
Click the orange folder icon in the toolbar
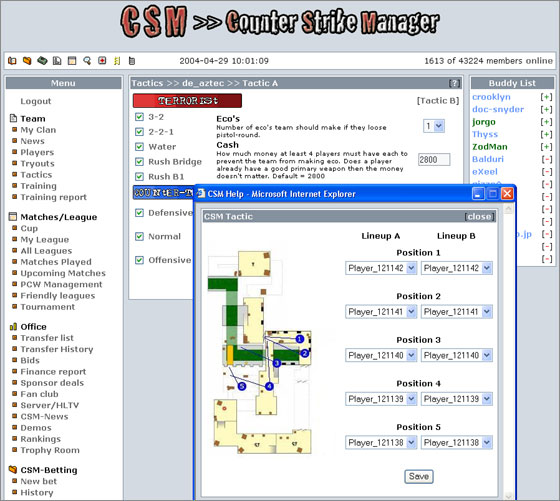click(27, 61)
